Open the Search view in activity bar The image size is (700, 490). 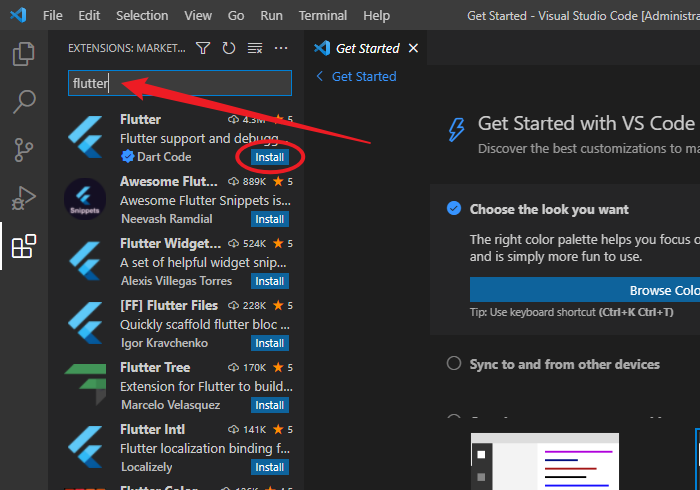coord(24,102)
